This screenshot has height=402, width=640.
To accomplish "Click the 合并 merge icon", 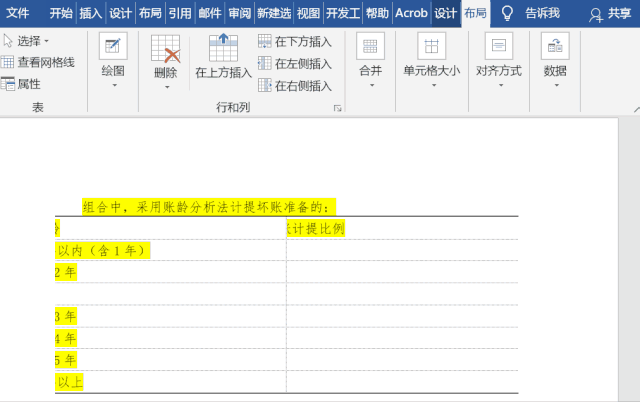I will [x=370, y=46].
